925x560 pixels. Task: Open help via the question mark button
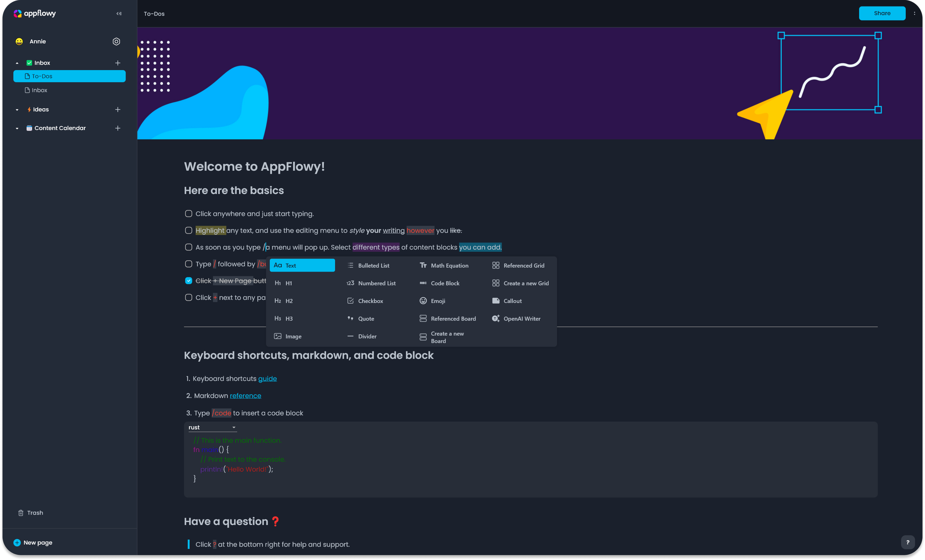[x=908, y=542]
